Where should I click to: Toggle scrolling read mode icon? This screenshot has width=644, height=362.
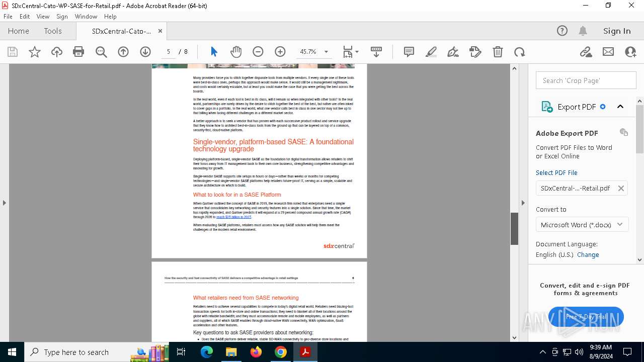coord(376,52)
